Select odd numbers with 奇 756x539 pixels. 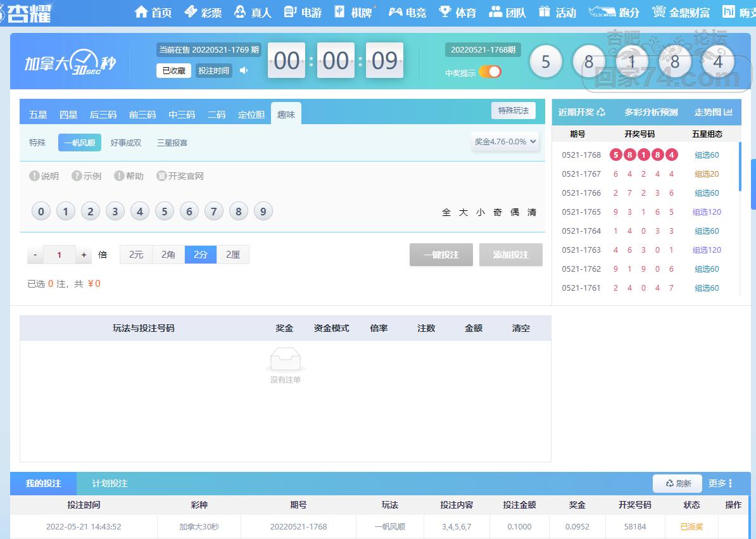498,212
